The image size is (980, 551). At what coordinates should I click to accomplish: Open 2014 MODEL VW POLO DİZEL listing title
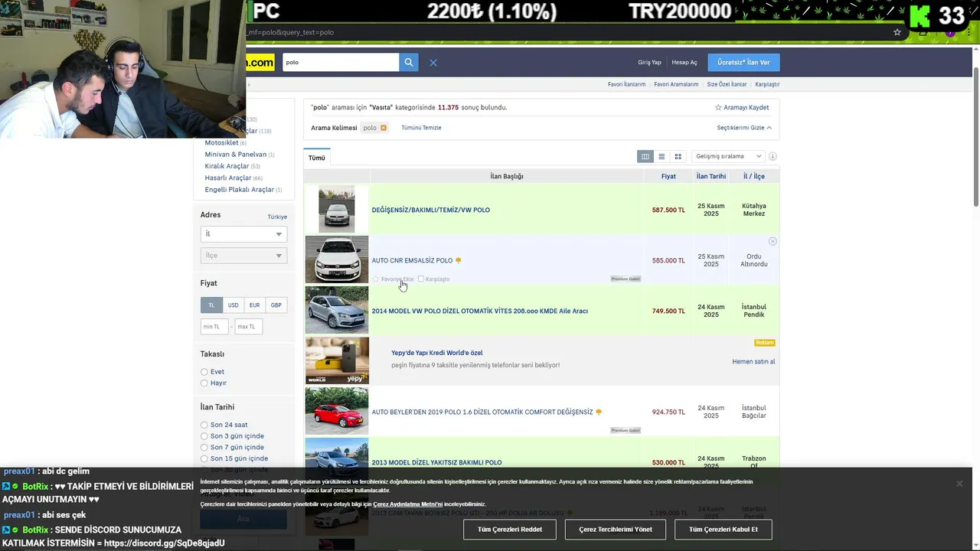point(480,311)
